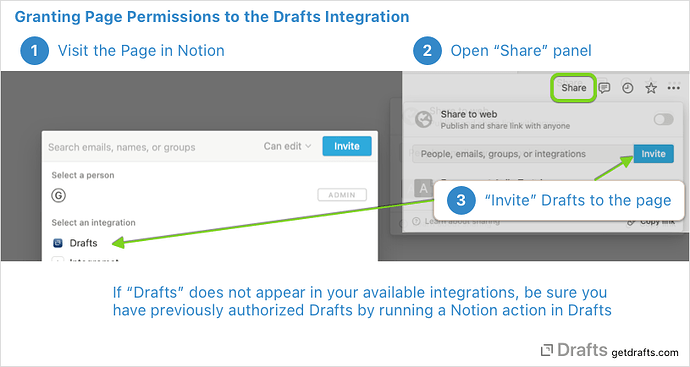Expand the Can edit permission dropdown
Screen dimensions: 690x367
pos(287,146)
